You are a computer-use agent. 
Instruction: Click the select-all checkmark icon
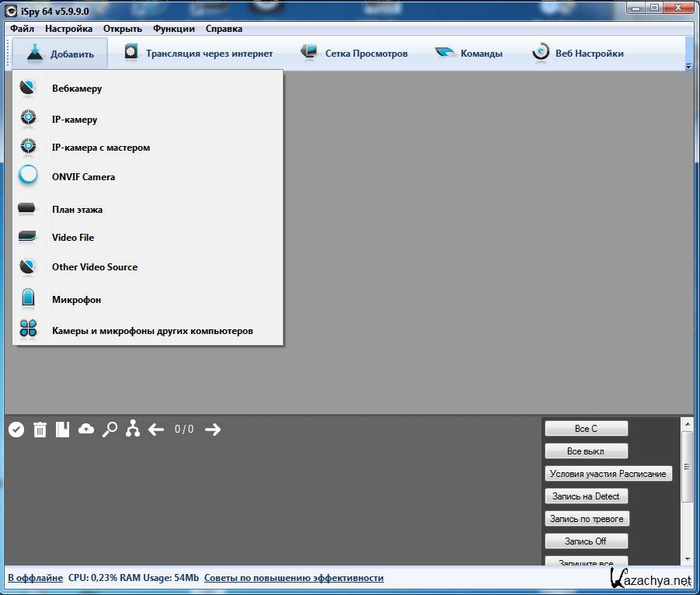coord(16,430)
